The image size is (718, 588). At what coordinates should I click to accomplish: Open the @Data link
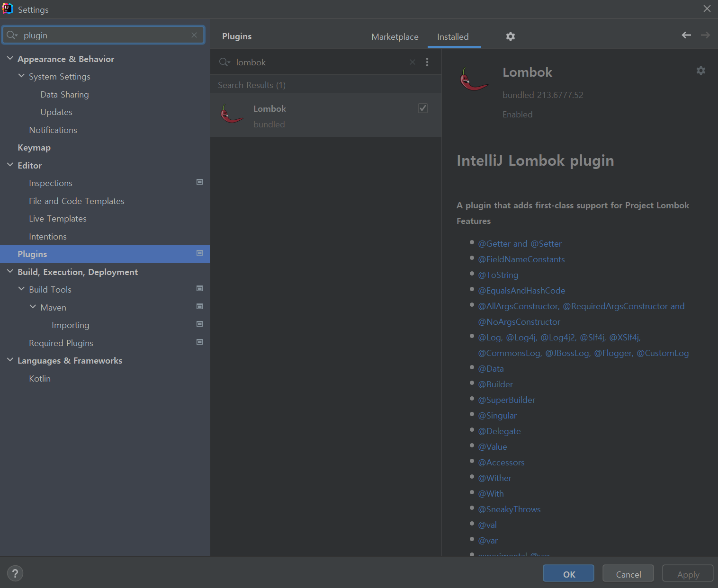(491, 369)
